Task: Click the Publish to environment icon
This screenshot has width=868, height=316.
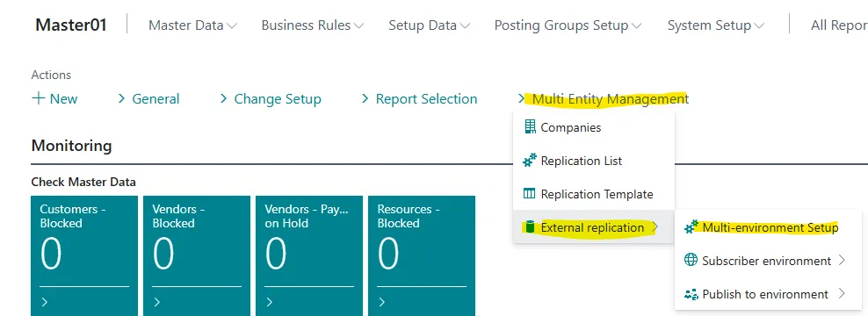Action: pos(691,294)
